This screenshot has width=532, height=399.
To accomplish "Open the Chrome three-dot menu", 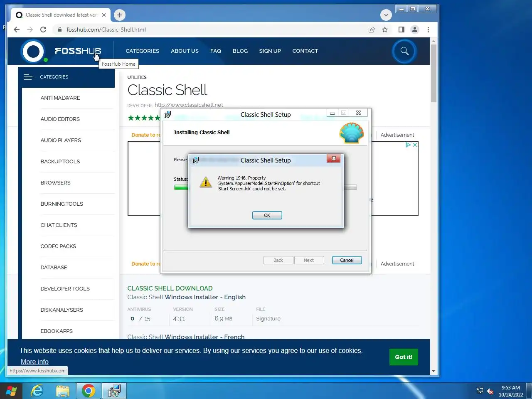I will coord(428,30).
